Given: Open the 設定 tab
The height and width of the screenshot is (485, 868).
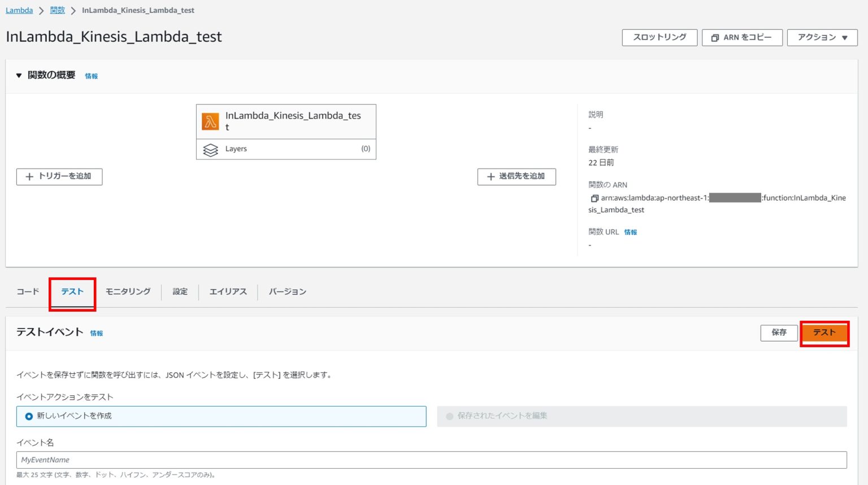Looking at the screenshot, I should point(180,292).
